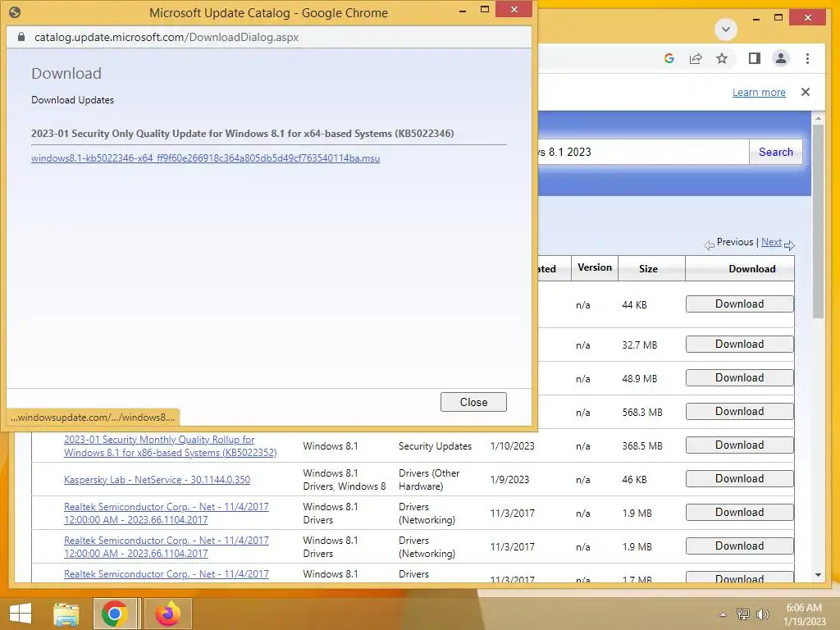The height and width of the screenshot is (630, 840).
Task: Click the Google icon in Chrome toolbar
Action: (x=669, y=58)
